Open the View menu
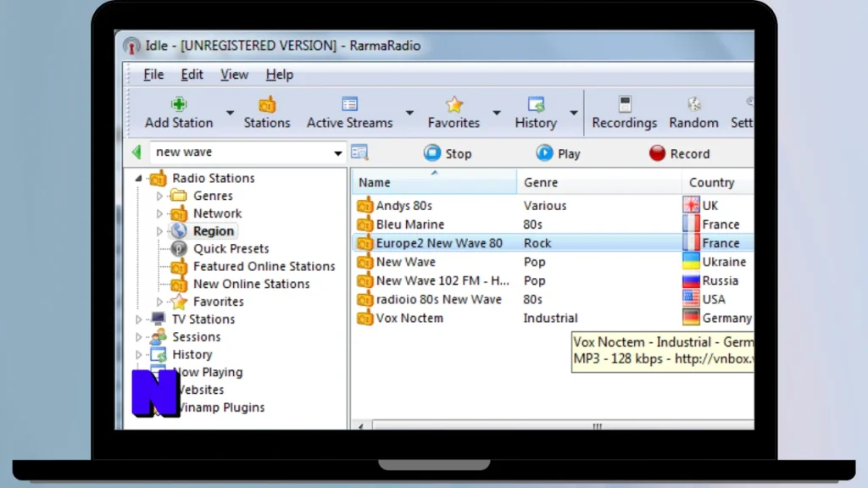 pos(234,75)
